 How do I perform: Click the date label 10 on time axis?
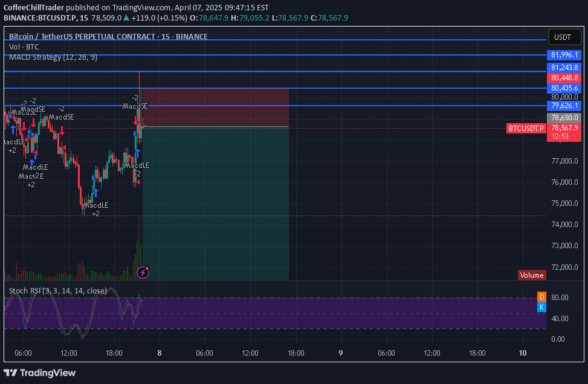522,353
